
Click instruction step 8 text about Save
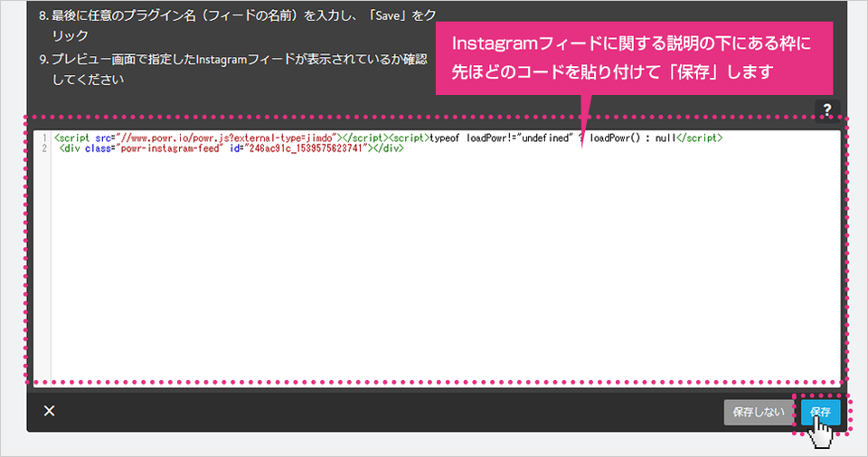[x=238, y=25]
